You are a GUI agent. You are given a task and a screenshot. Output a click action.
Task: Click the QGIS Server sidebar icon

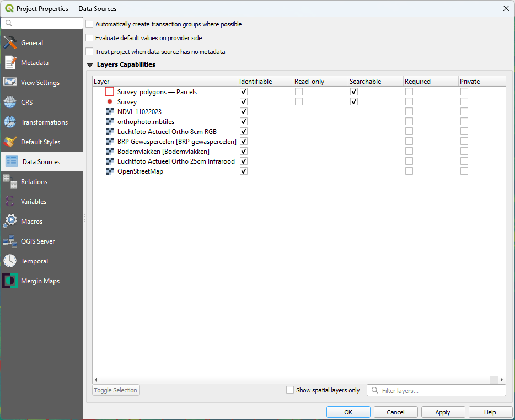pyautogui.click(x=9, y=241)
